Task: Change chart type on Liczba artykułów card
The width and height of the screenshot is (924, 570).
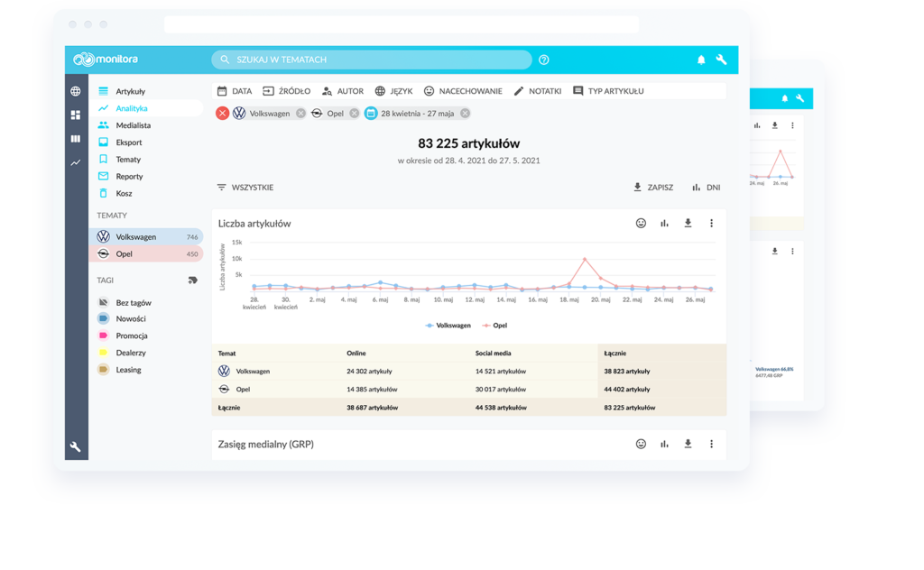Action: (x=665, y=223)
